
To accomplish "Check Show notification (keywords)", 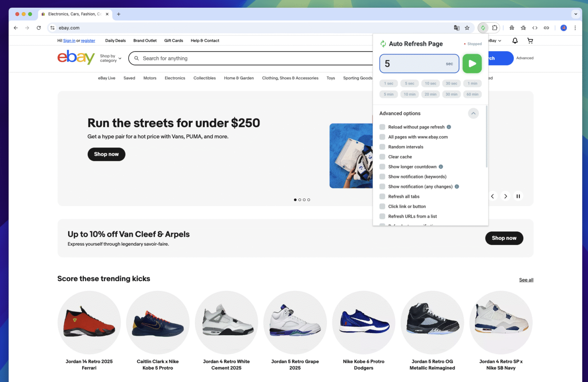I will click(x=382, y=177).
